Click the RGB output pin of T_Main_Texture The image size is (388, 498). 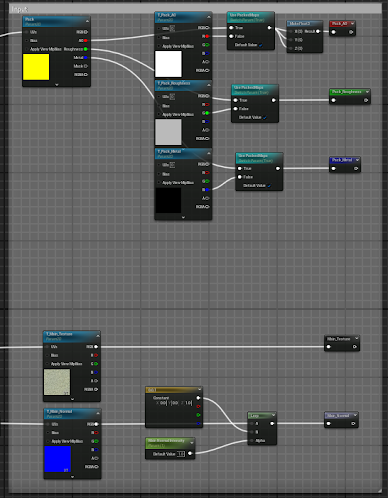(x=96, y=347)
